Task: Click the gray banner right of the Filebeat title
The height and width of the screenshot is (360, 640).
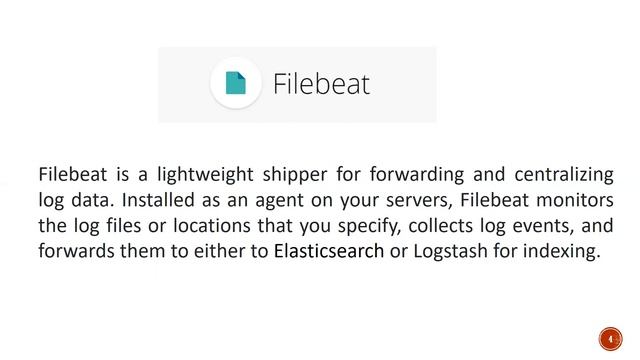Action: coord(404,84)
